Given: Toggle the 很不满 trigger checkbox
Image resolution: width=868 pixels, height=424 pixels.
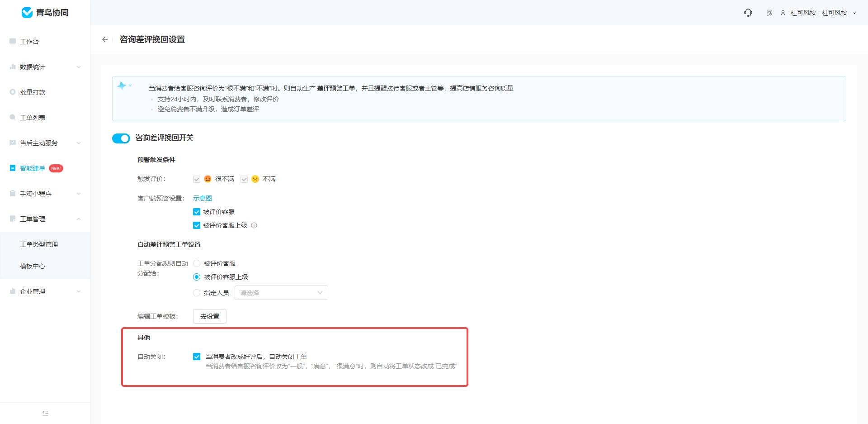Looking at the screenshot, I should (x=197, y=179).
